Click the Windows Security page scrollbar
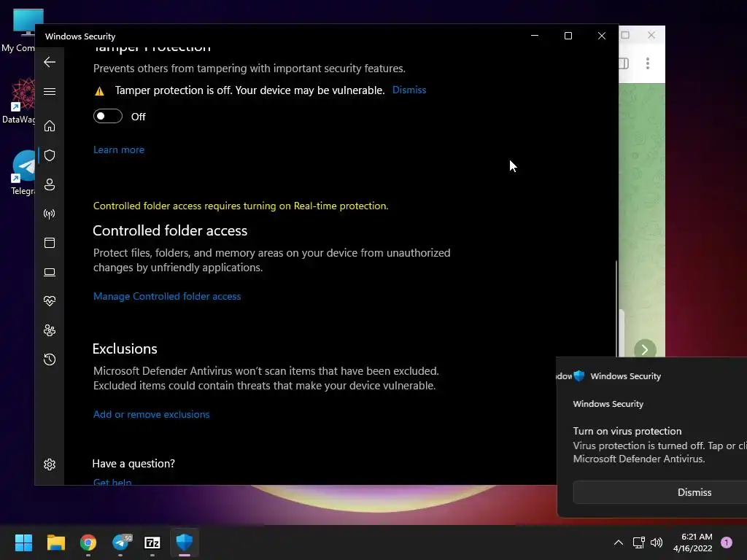The image size is (747, 560). (616, 308)
